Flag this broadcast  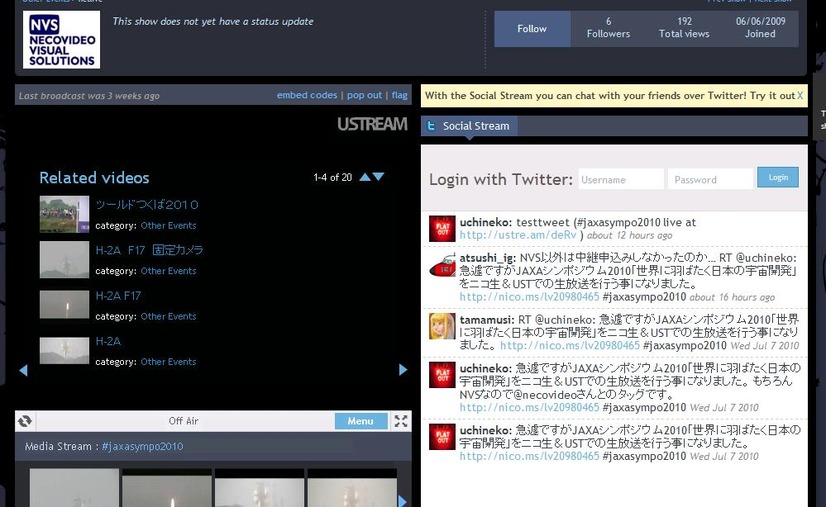(x=399, y=95)
